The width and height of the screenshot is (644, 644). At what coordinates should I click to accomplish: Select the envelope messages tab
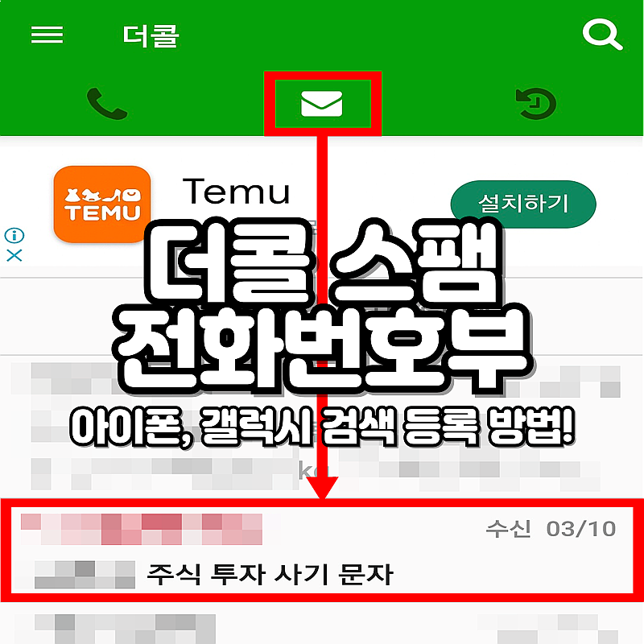[322, 104]
